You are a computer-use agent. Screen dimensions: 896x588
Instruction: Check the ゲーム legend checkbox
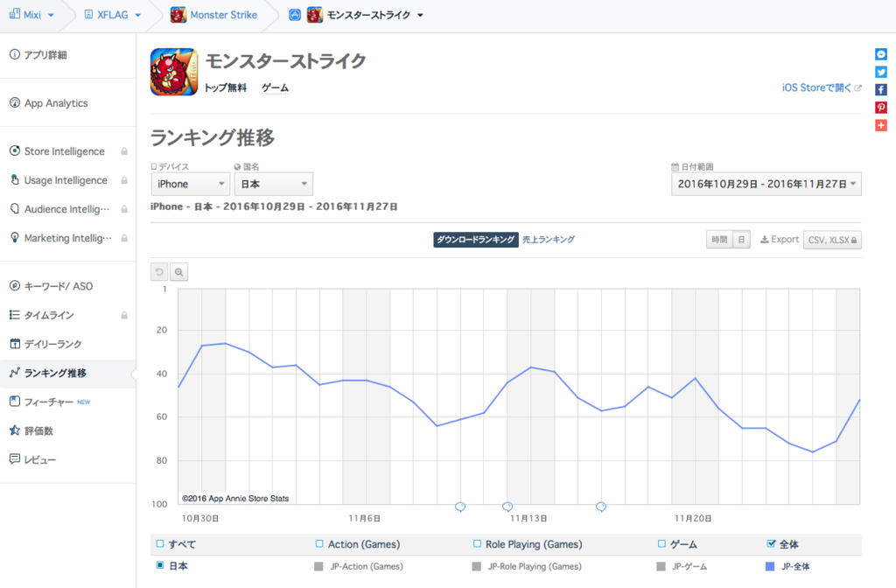(661, 543)
